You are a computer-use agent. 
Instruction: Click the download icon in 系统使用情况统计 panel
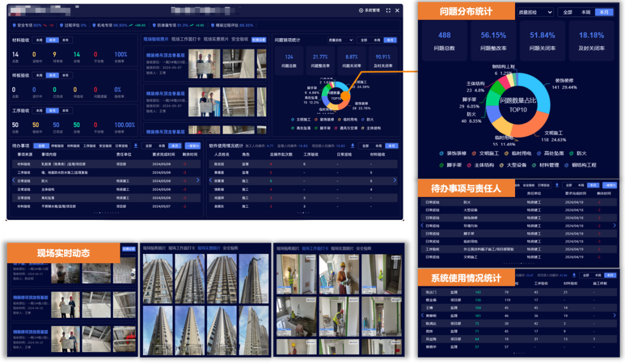573,275
